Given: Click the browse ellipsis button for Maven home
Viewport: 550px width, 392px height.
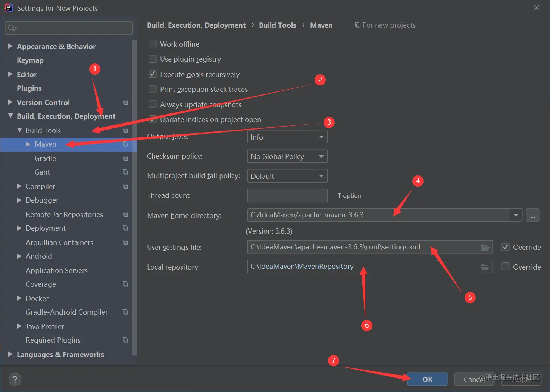Looking at the screenshot, I should coord(532,215).
